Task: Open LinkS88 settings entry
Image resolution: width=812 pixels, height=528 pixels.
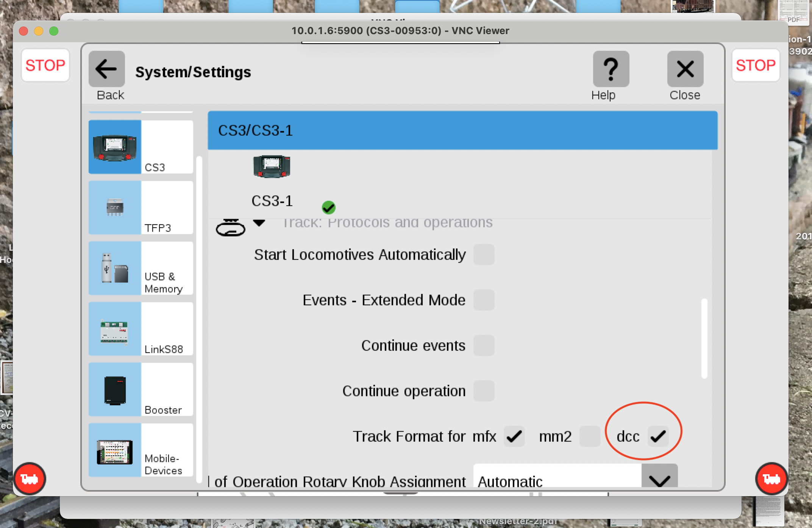Action: click(141, 329)
